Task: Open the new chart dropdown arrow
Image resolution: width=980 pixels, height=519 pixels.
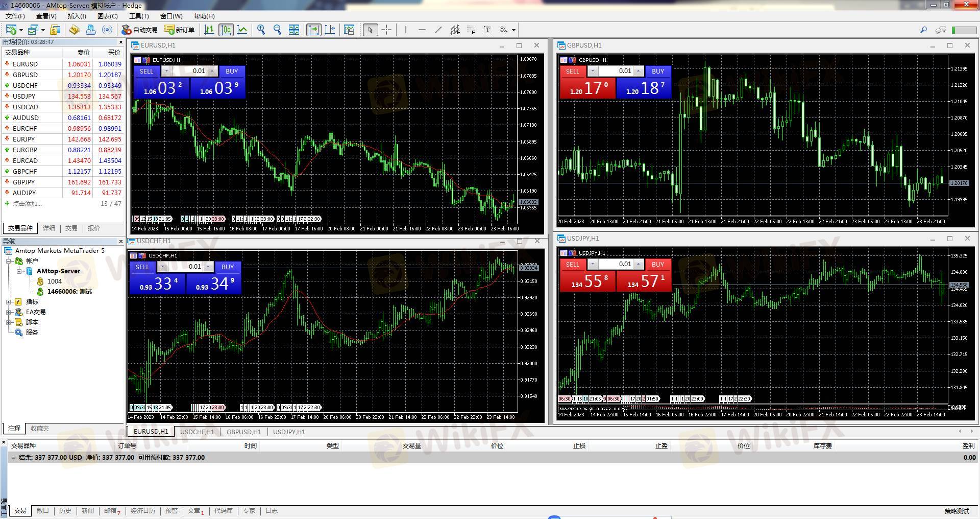Action: (21, 30)
